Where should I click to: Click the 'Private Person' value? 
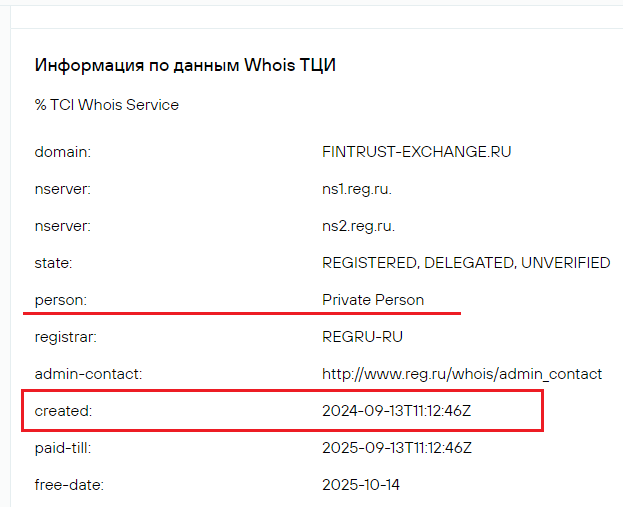(373, 300)
